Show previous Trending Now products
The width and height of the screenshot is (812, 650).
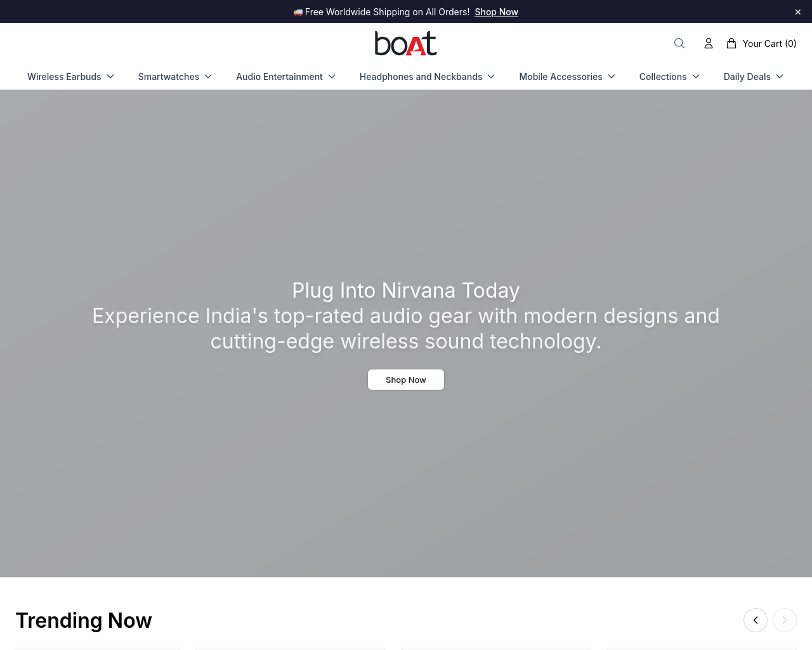(x=756, y=620)
